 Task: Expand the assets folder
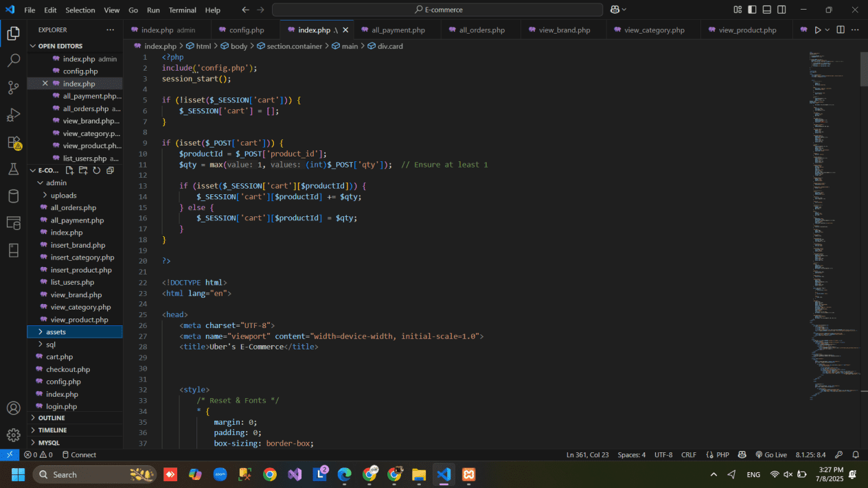(x=75, y=332)
